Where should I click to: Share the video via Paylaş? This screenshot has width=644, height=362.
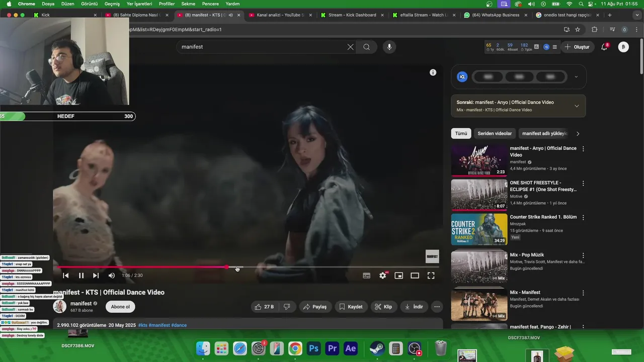click(x=315, y=307)
